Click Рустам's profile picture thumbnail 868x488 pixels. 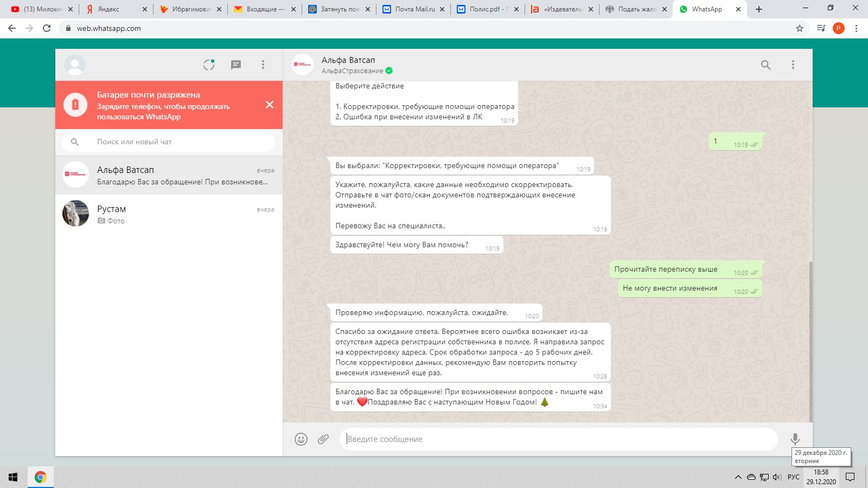point(75,214)
